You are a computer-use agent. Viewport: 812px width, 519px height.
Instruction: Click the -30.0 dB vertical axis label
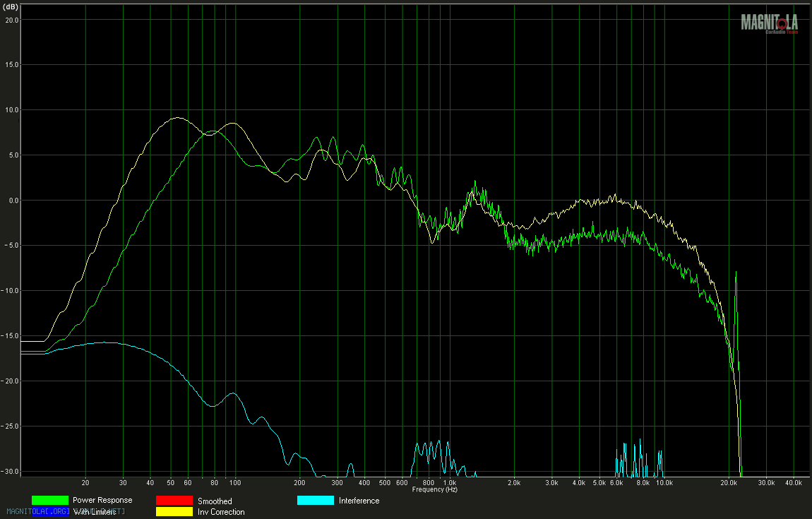click(11, 471)
